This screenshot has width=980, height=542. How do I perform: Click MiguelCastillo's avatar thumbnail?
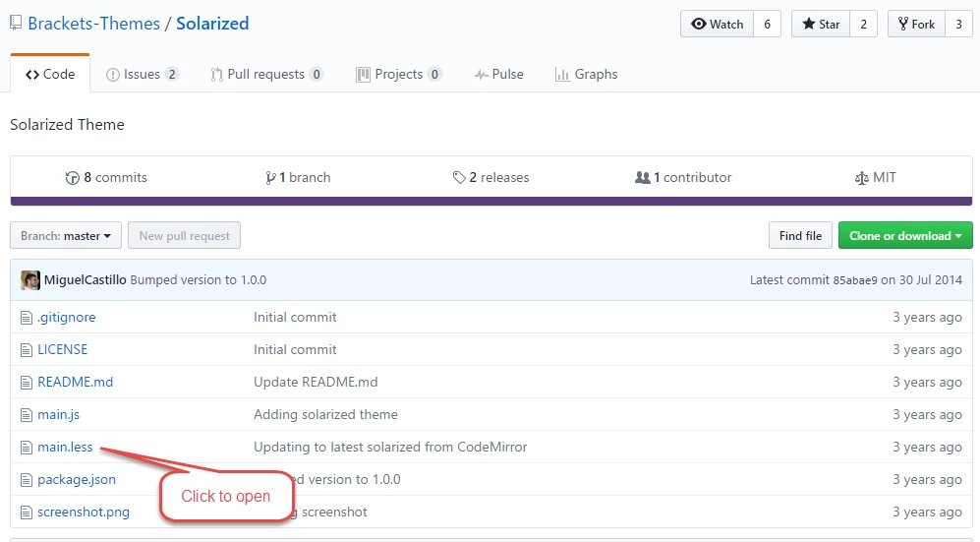(30, 280)
